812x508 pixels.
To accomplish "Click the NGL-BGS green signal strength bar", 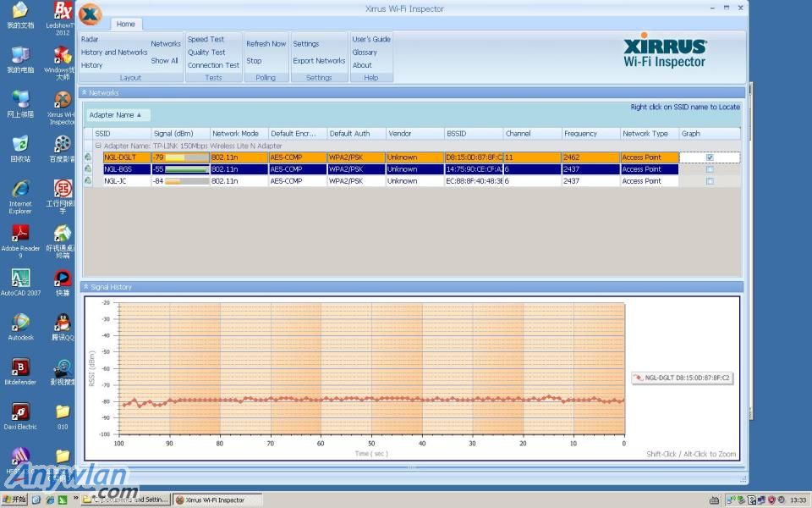I will (x=186, y=169).
